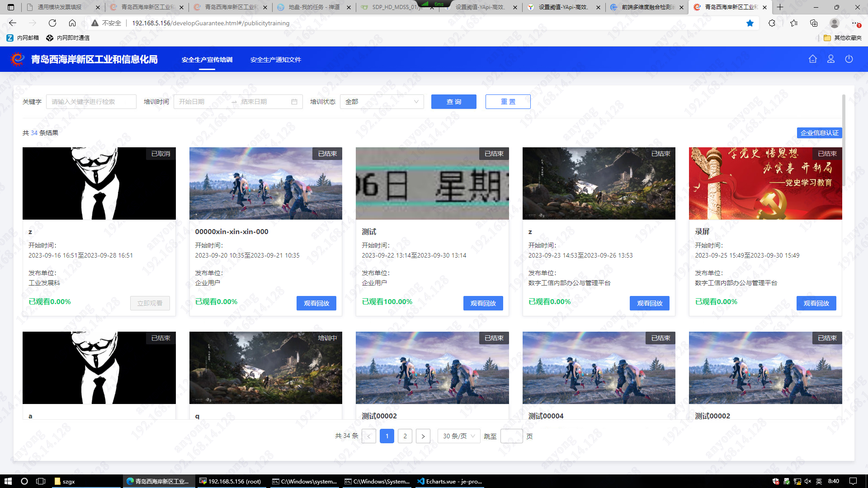Switch to 安全生产通知文件 tab
Viewport: 868px width, 488px height.
(x=276, y=60)
